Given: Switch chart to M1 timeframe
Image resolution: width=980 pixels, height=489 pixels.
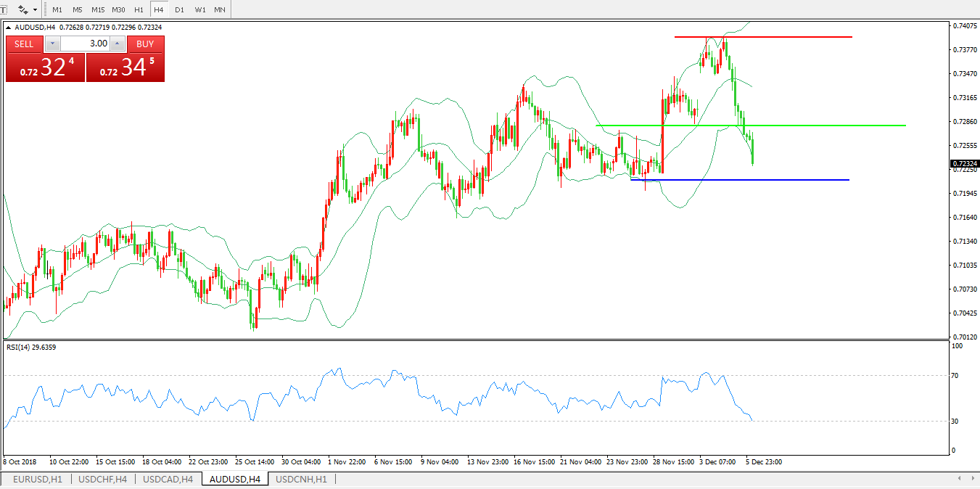Looking at the screenshot, I should [57, 10].
